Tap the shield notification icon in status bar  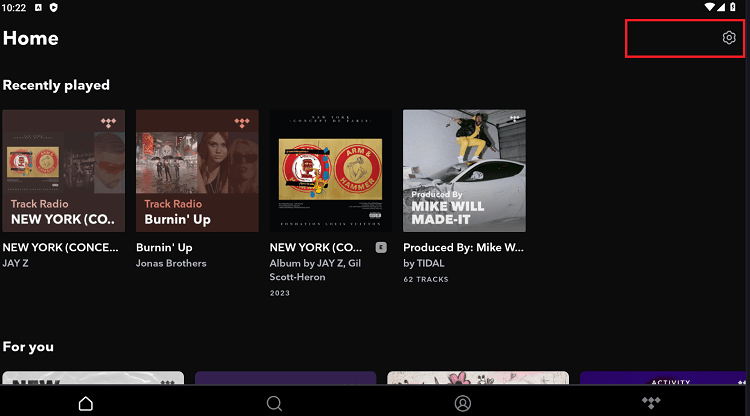click(x=54, y=7)
